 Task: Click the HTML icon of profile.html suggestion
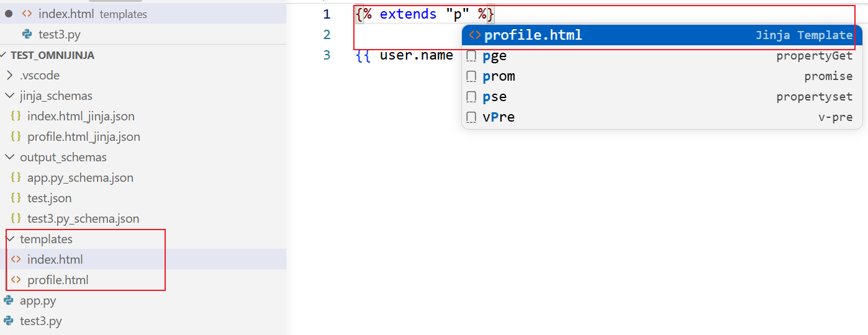click(475, 35)
